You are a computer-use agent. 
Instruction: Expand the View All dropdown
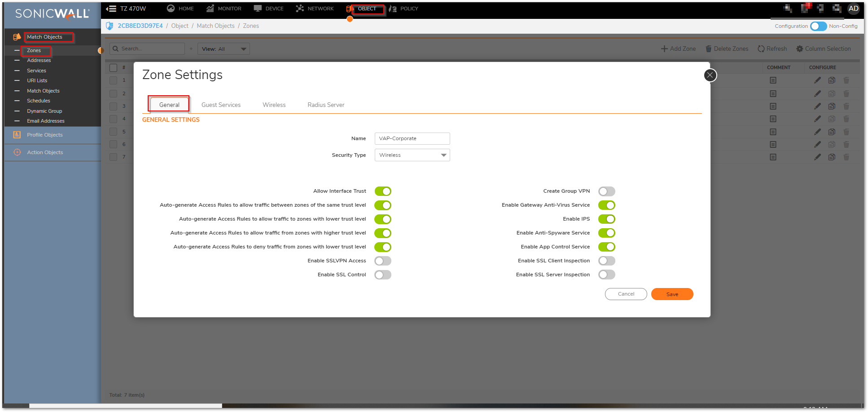point(224,49)
